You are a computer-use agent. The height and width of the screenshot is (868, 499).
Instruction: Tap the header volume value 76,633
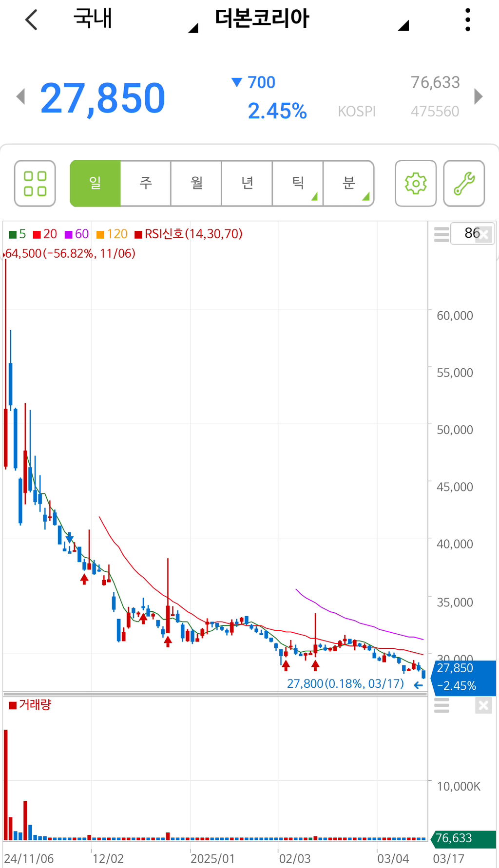tap(435, 83)
